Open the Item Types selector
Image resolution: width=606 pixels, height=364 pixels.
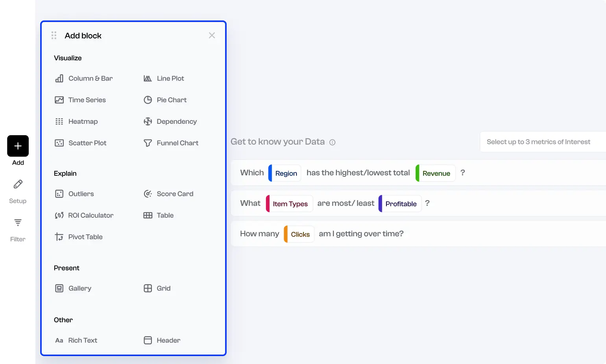(289, 204)
